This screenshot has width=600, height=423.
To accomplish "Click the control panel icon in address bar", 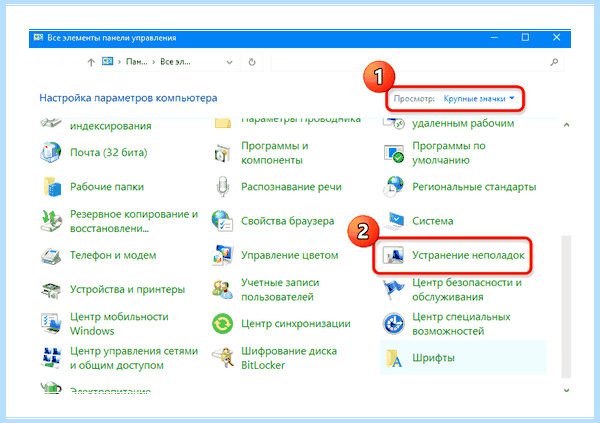I will coord(108,61).
